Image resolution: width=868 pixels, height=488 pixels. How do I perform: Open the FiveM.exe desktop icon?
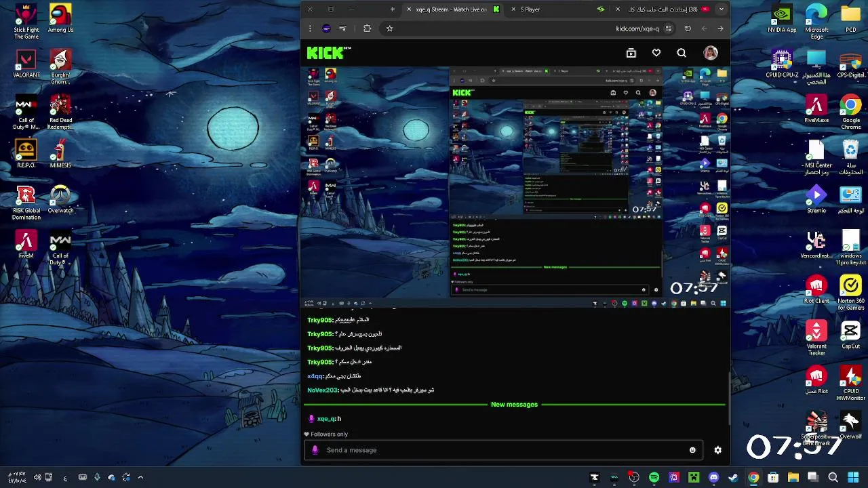[816, 108]
